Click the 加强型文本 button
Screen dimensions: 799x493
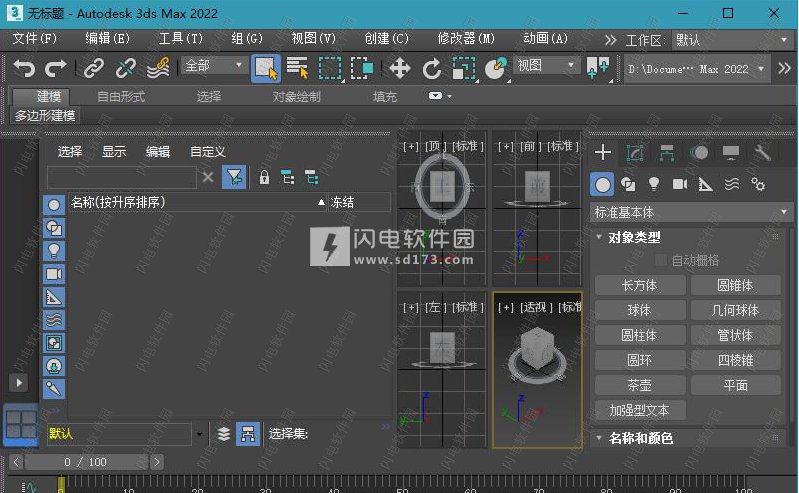click(x=640, y=410)
